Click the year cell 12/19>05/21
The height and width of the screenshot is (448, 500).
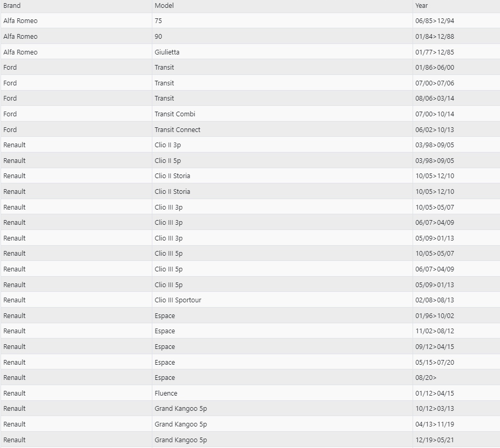pyautogui.click(x=435, y=440)
